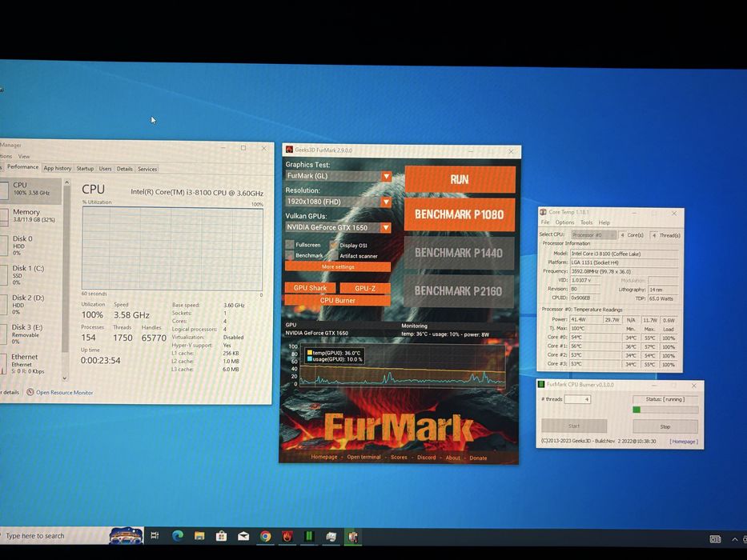Open Core Temp File menu
The width and height of the screenshot is (747, 560).
tap(545, 222)
